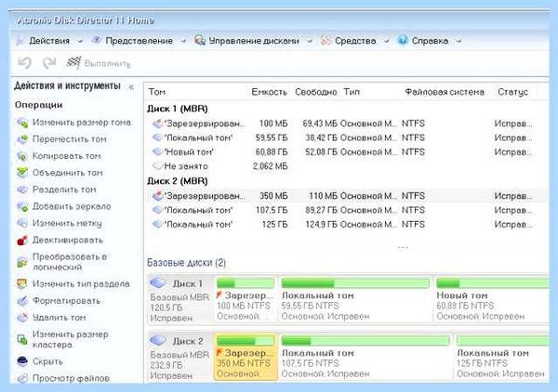Image resolution: width=558 pixels, height=392 pixels.
Task: Click the Свободно column header
Action: point(316,92)
